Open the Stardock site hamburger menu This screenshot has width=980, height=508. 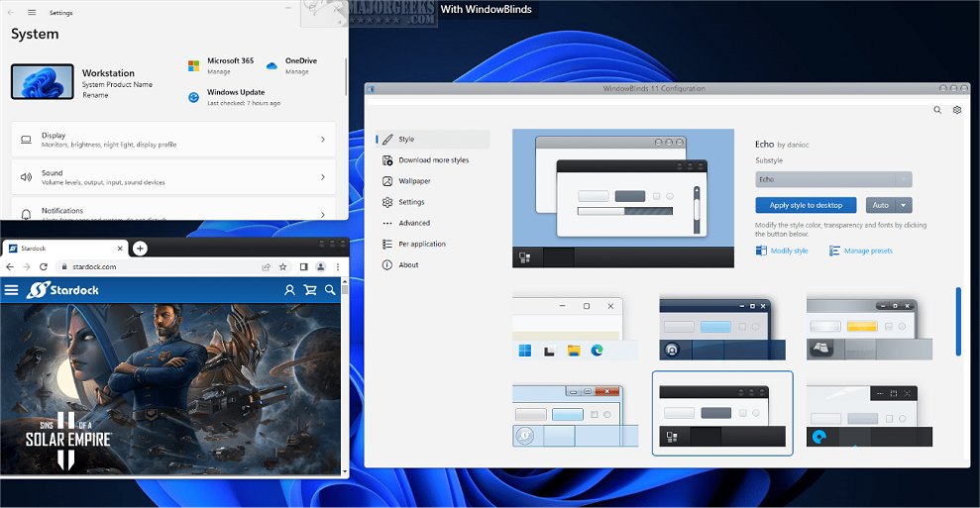pos(11,290)
